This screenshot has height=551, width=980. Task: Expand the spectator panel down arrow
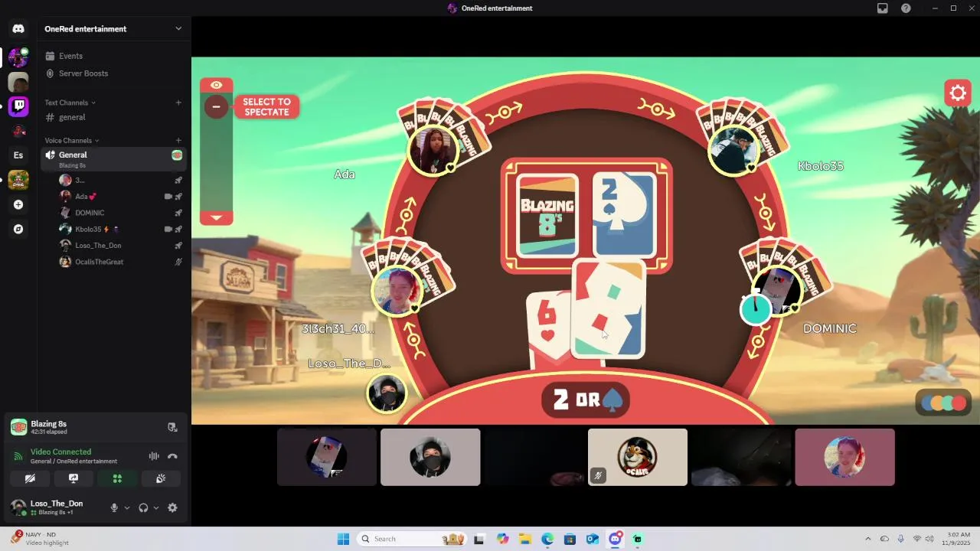coord(216,217)
